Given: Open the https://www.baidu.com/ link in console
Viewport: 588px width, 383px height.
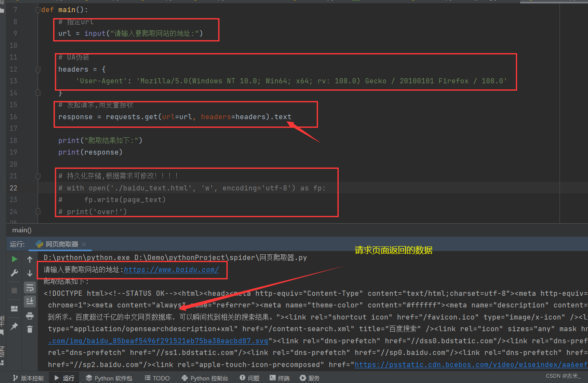Looking at the screenshot, I should pyautogui.click(x=171, y=270).
